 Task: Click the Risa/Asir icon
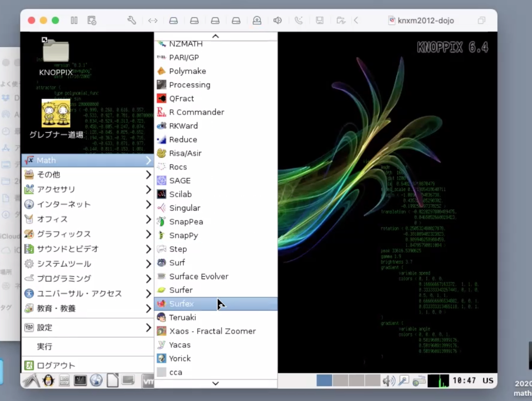click(x=162, y=153)
